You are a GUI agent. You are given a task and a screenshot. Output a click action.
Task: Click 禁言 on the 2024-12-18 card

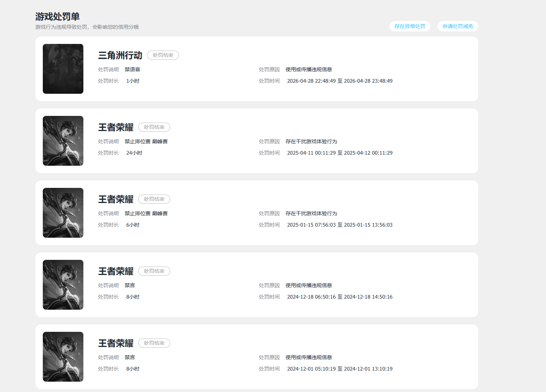tap(130, 285)
